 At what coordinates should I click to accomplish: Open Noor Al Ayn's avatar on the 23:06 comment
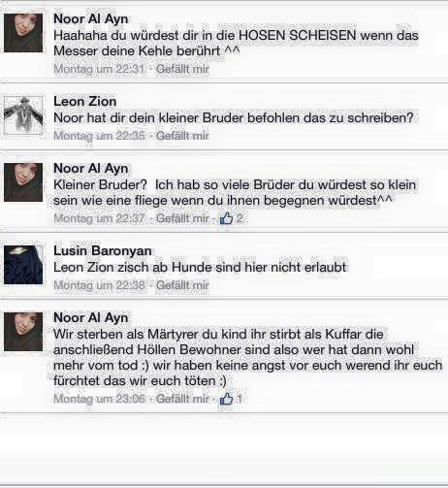23,332
